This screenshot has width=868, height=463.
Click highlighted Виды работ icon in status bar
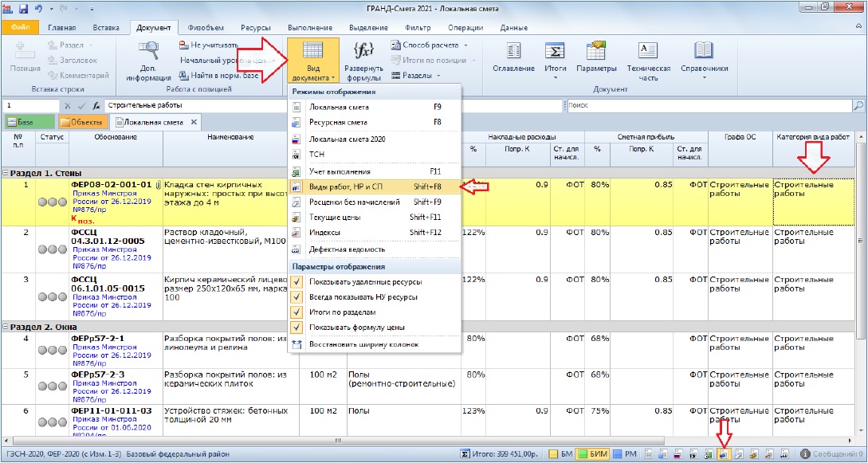(725, 454)
